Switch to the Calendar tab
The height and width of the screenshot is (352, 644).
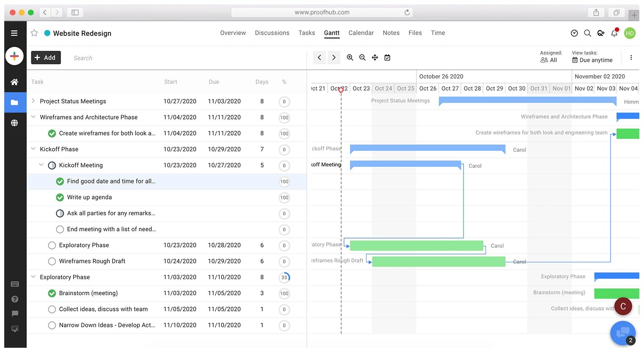pos(361,33)
